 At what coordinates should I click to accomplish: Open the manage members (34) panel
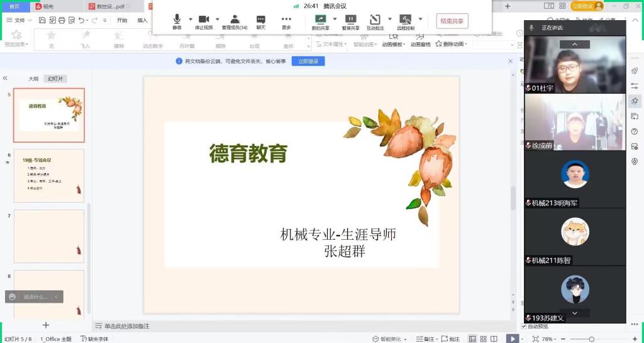pyautogui.click(x=235, y=21)
